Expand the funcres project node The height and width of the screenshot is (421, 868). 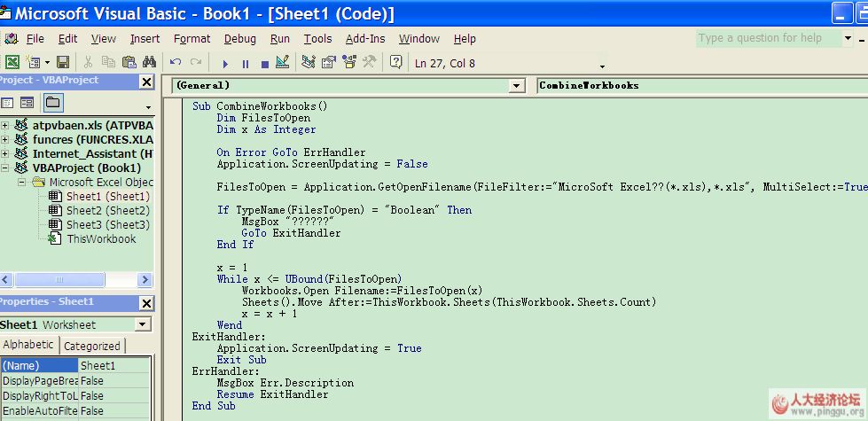tap(5, 139)
